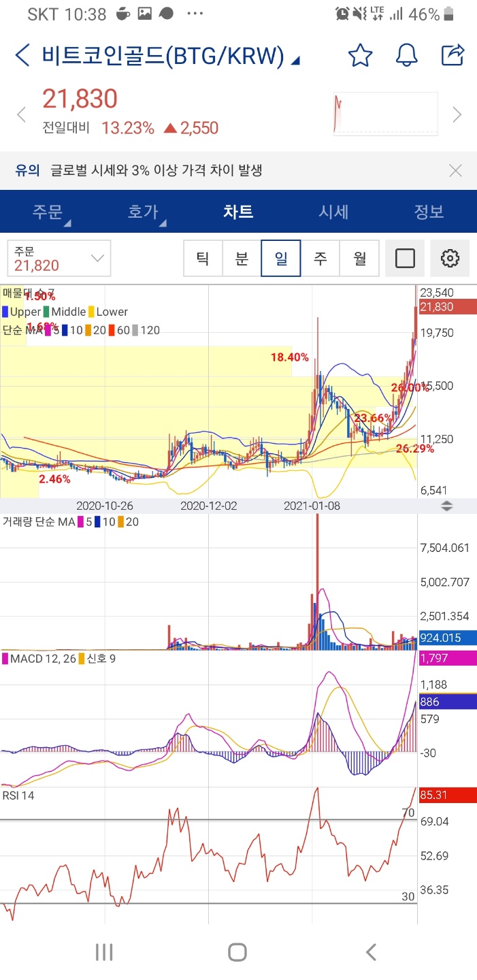Select 주 weekly chart interval

[x=320, y=259]
